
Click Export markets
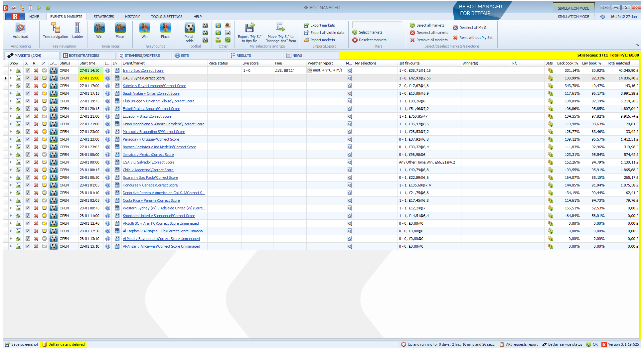[x=319, y=25]
